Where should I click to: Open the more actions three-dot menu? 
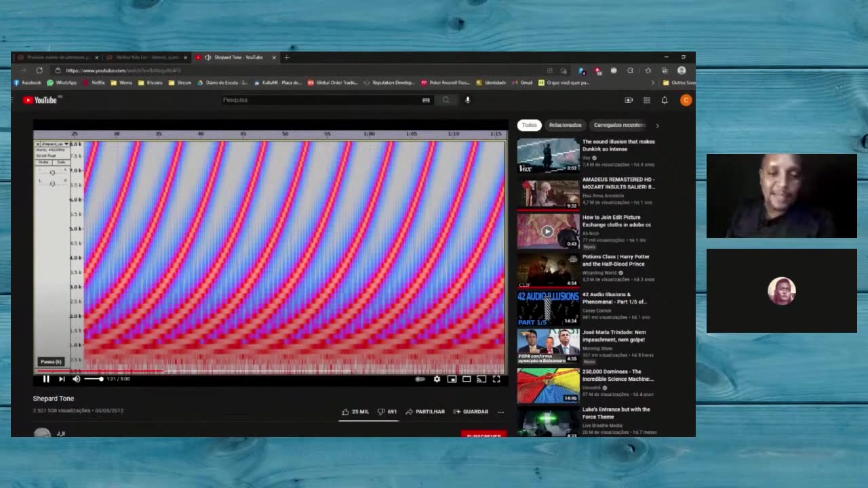coord(500,411)
